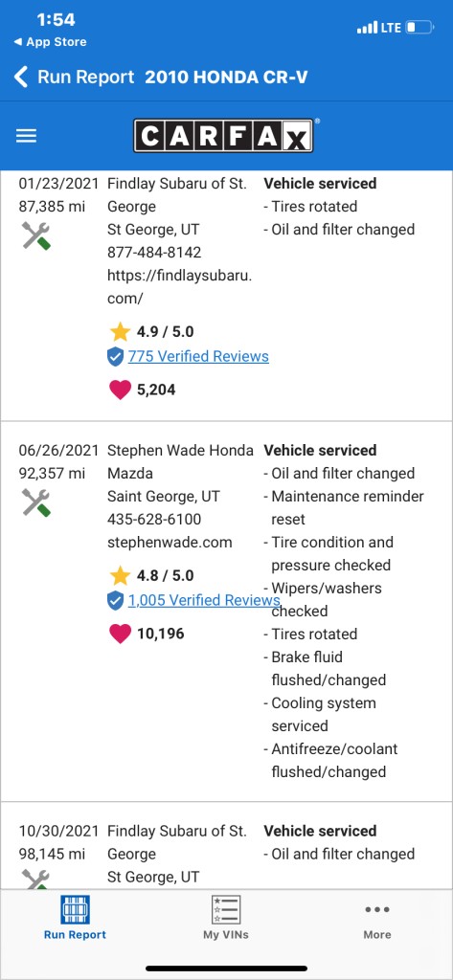Open the More tab
This screenshot has height=980, width=453.
tap(377, 920)
